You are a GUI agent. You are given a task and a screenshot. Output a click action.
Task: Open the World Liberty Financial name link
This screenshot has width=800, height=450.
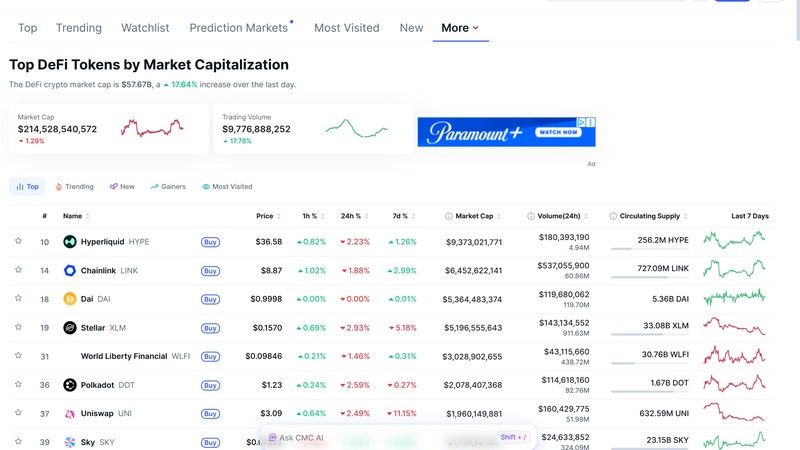124,356
